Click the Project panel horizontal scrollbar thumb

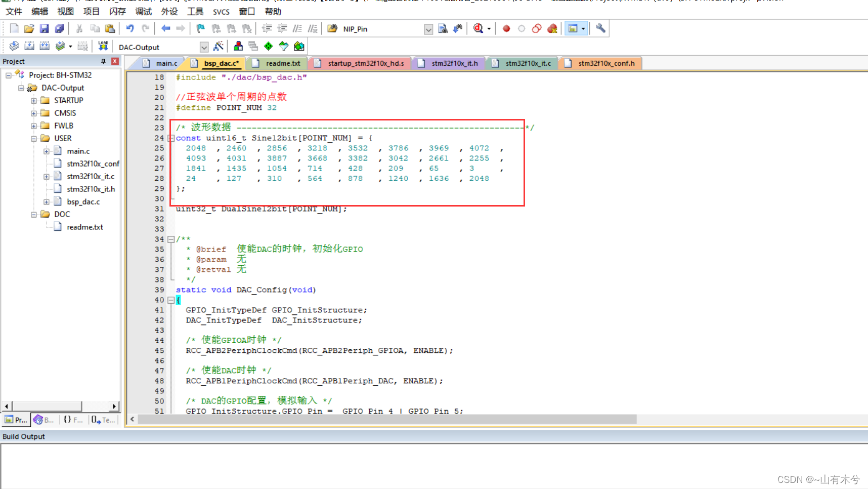point(47,406)
